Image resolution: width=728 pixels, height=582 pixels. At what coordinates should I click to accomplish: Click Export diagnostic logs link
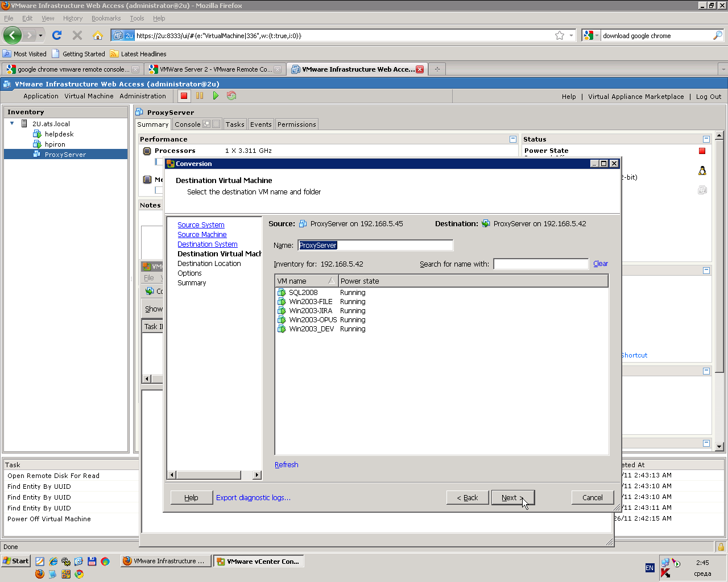tap(253, 497)
